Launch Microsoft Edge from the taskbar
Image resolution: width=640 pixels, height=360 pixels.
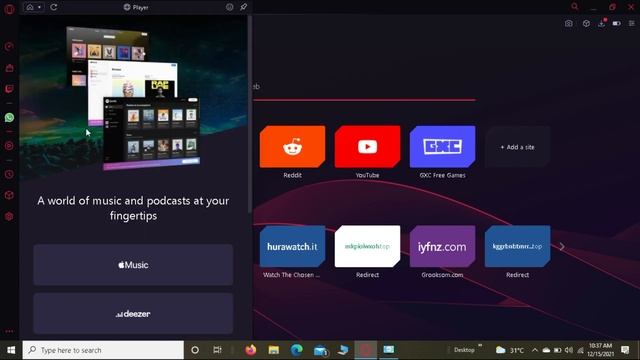click(297, 350)
